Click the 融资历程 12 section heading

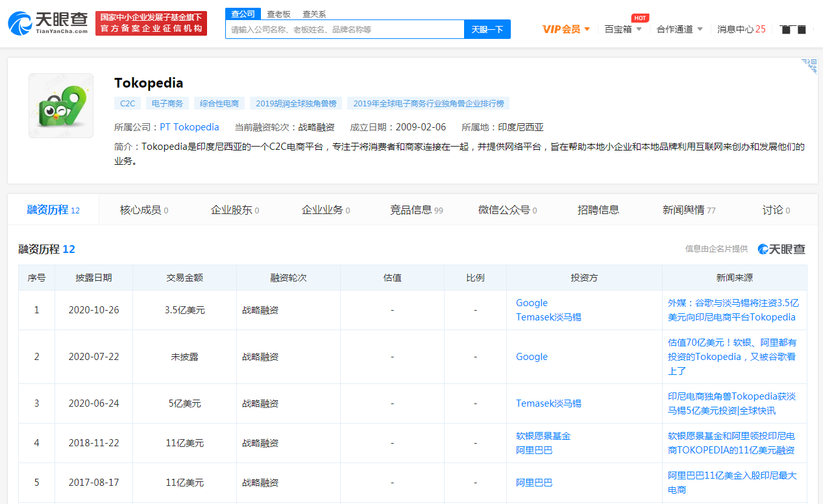click(47, 249)
